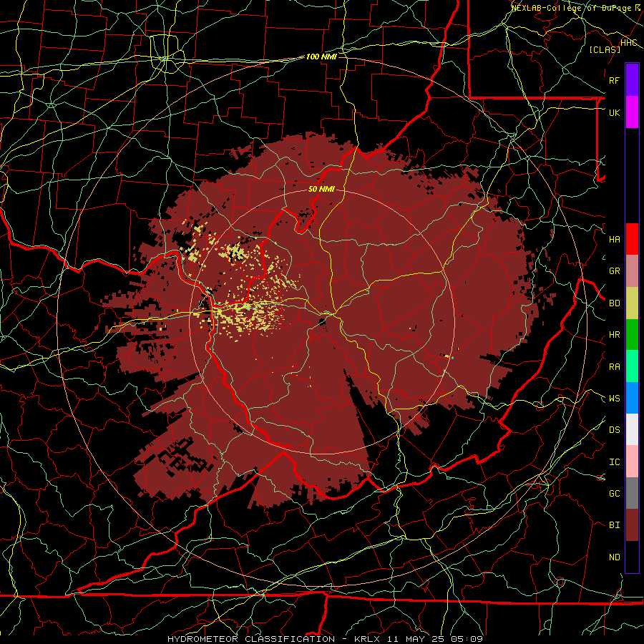
Task: Select the 'HA' legend label
Action: point(614,240)
